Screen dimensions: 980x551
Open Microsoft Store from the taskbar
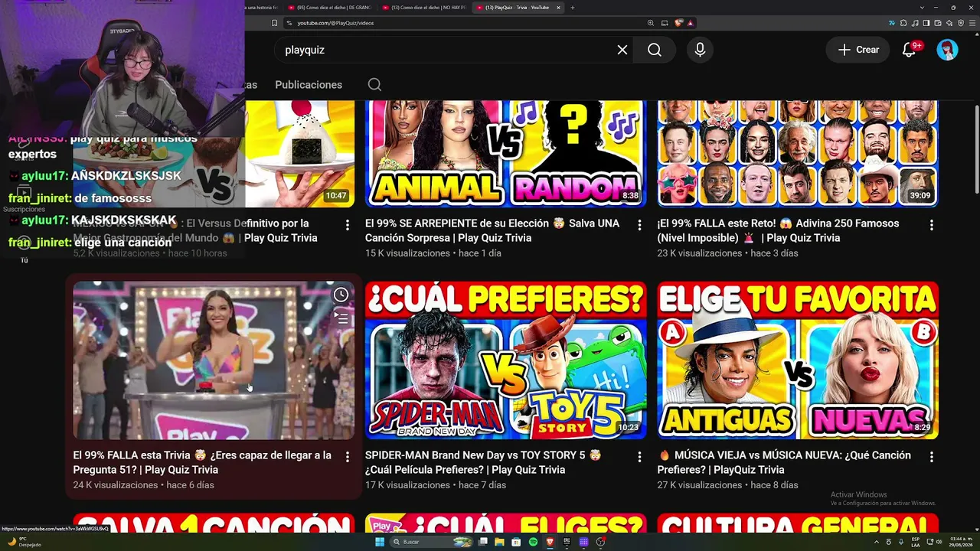[516, 542]
